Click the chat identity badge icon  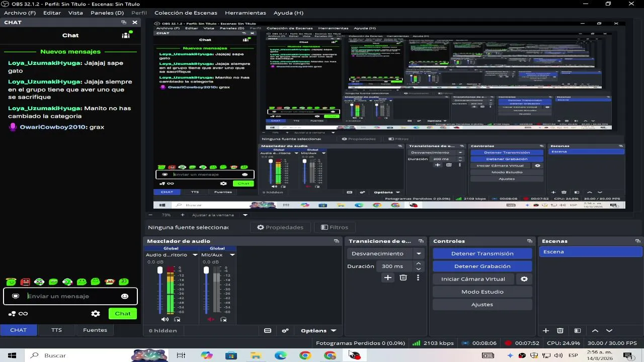(x=16, y=296)
